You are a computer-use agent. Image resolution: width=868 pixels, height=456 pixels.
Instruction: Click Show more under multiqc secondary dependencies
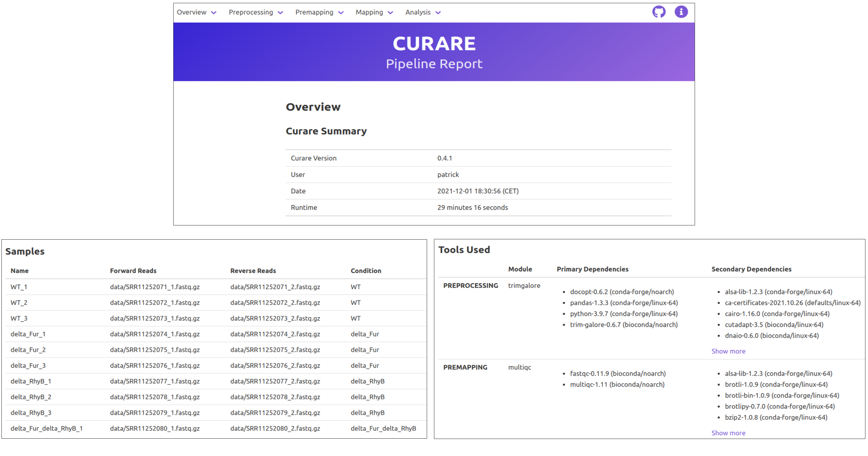point(728,433)
